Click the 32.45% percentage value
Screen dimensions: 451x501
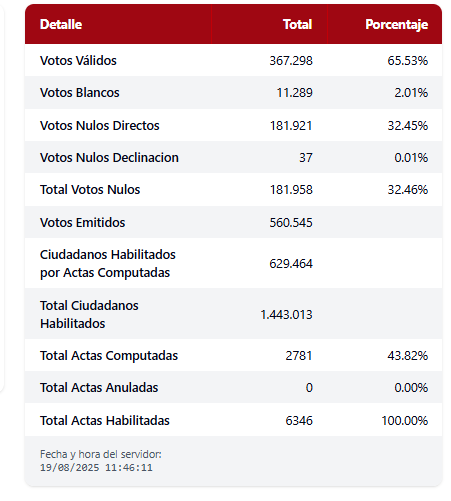click(408, 125)
